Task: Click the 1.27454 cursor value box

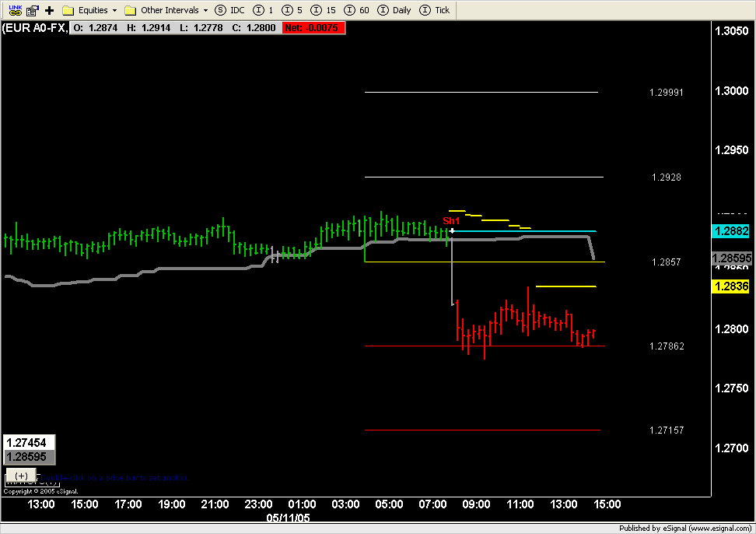Action: click(x=29, y=442)
